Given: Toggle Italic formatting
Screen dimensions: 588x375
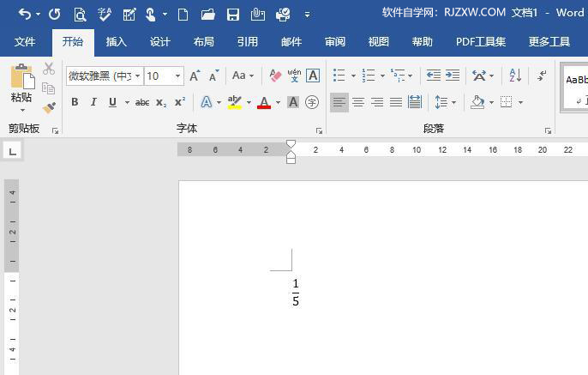Looking at the screenshot, I should (93, 102).
